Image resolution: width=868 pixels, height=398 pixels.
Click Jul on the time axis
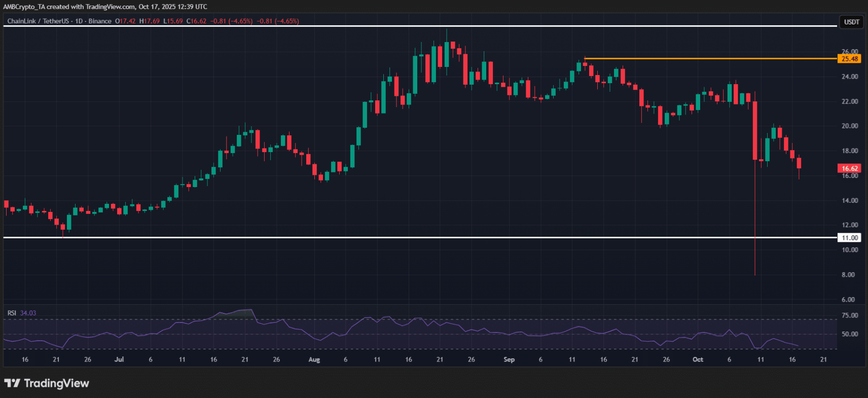coord(119,359)
